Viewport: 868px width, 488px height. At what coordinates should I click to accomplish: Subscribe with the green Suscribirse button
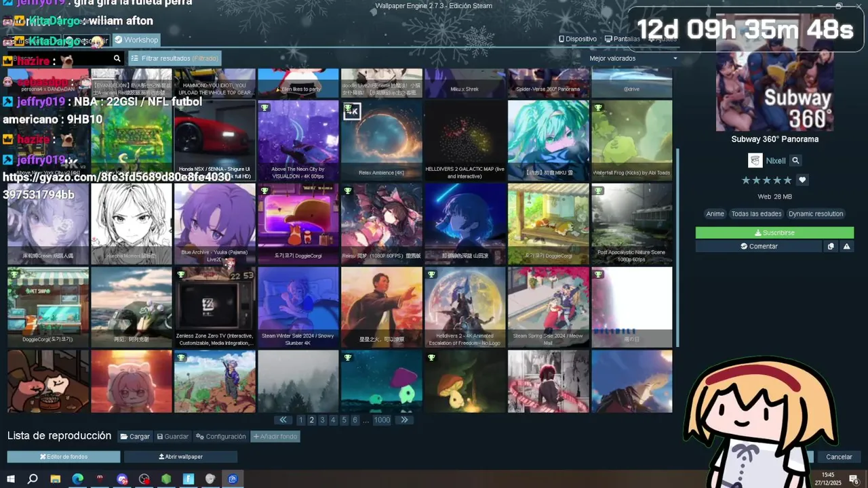[x=774, y=232]
